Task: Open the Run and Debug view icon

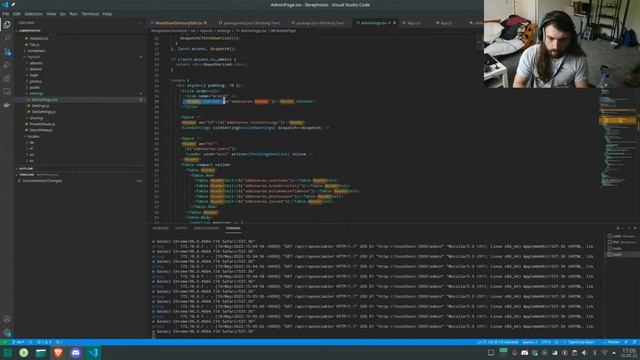Action: [7, 65]
